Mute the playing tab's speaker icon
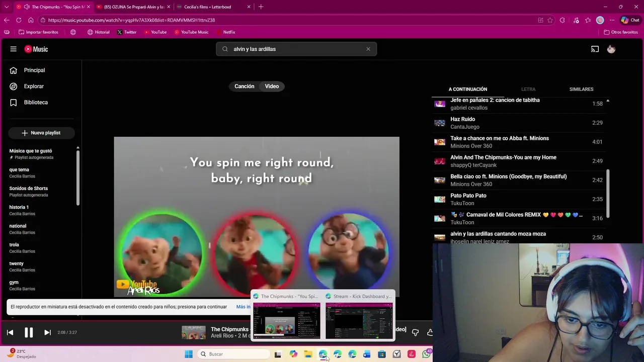 pos(26,7)
